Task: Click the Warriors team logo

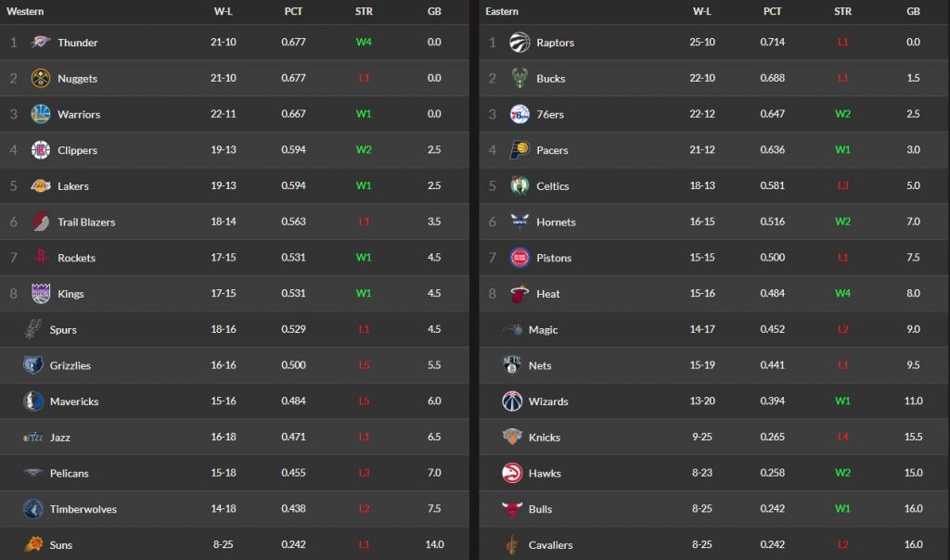Action: (x=40, y=114)
